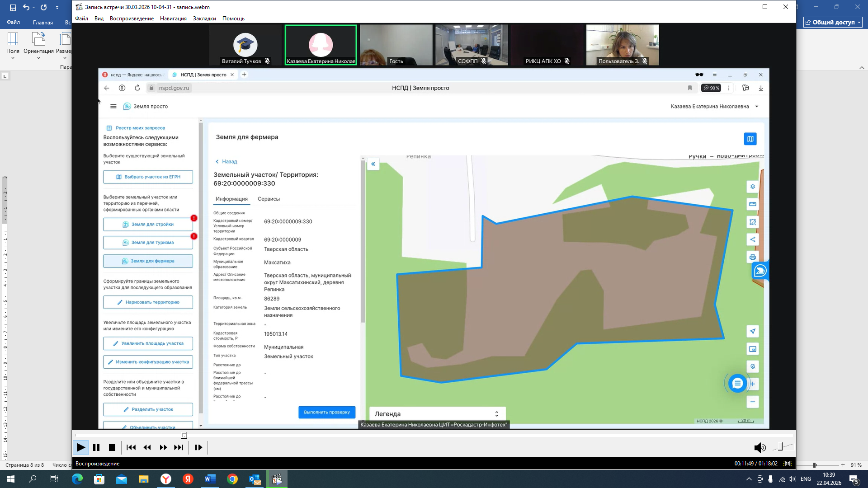The image size is (868, 488).
Task: Click the Выполнить проверку button
Action: coord(327,412)
